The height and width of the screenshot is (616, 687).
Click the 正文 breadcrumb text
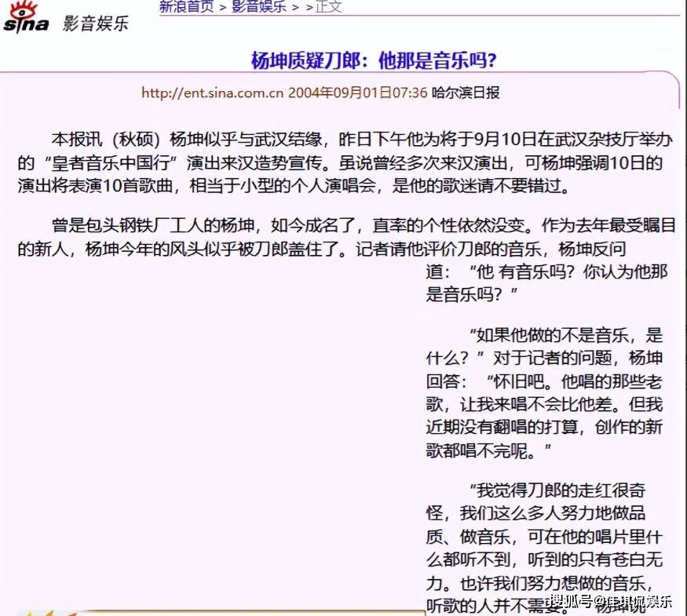coord(328,6)
